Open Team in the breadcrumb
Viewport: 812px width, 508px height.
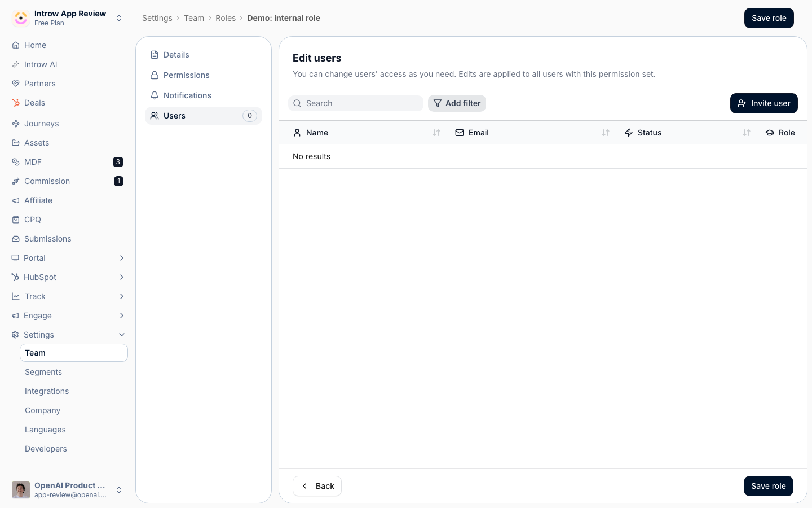[x=194, y=18]
